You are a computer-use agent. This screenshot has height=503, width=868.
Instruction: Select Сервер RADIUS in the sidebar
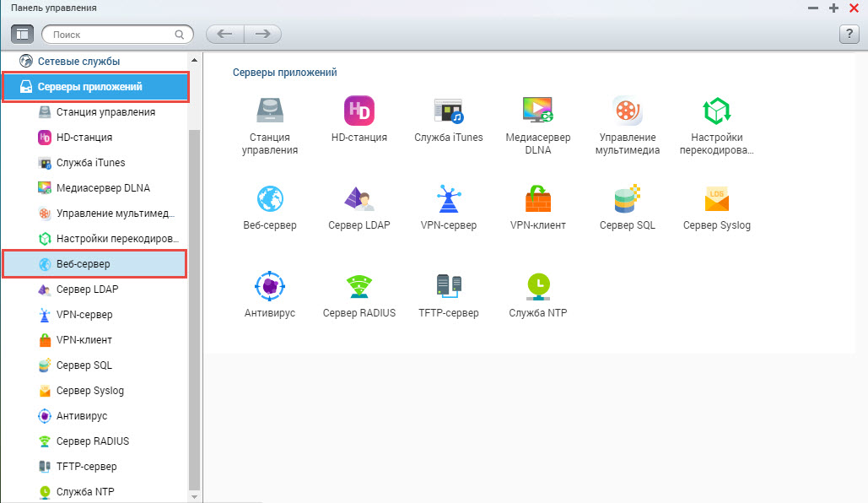(95, 441)
